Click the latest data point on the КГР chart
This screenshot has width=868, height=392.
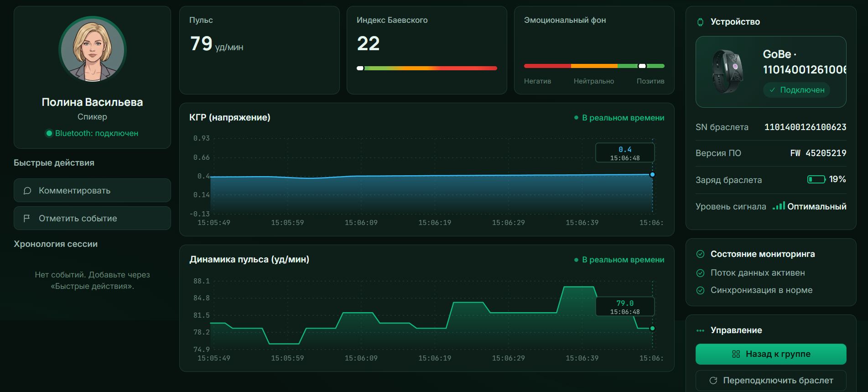point(652,174)
